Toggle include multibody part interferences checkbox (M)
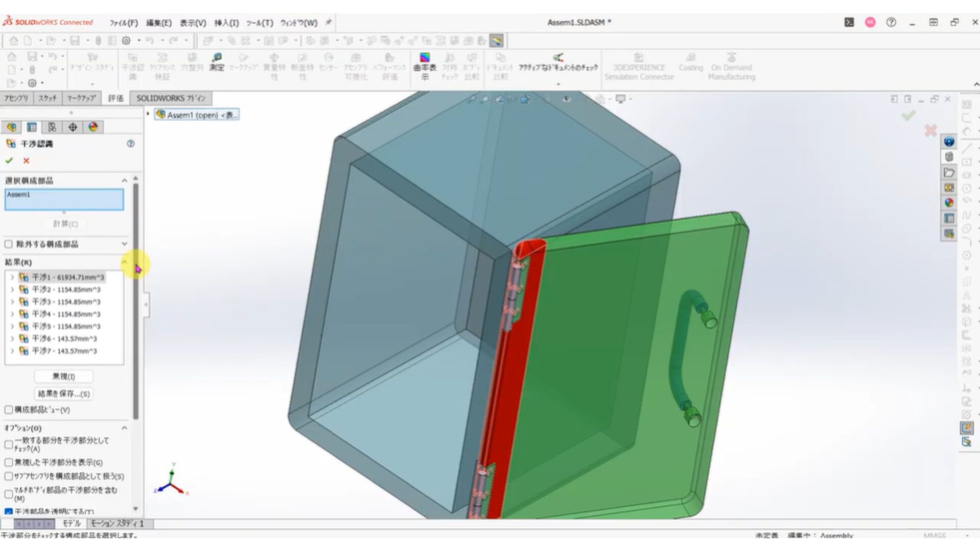 pos(8,494)
